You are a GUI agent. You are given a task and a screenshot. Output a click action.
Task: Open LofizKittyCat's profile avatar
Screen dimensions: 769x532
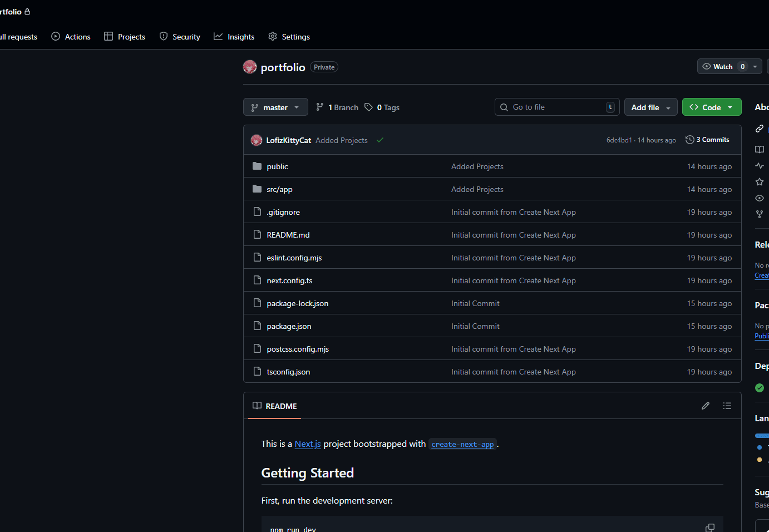point(256,140)
